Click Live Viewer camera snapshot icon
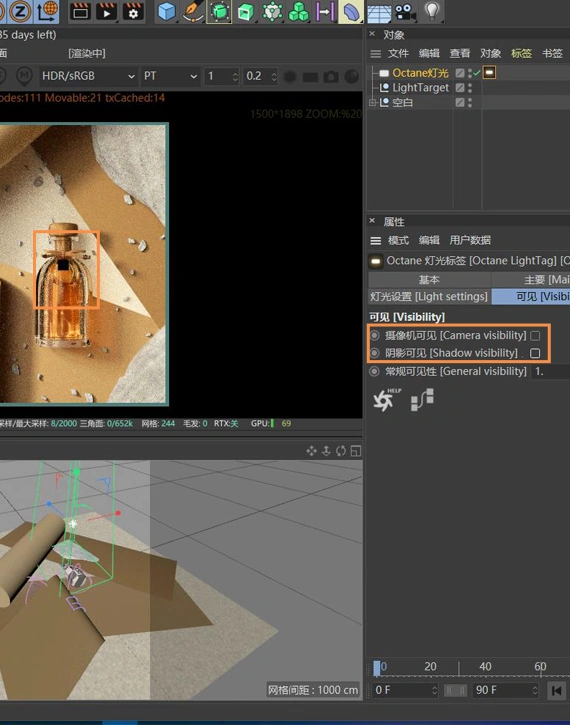This screenshot has width=570, height=725. click(x=331, y=76)
